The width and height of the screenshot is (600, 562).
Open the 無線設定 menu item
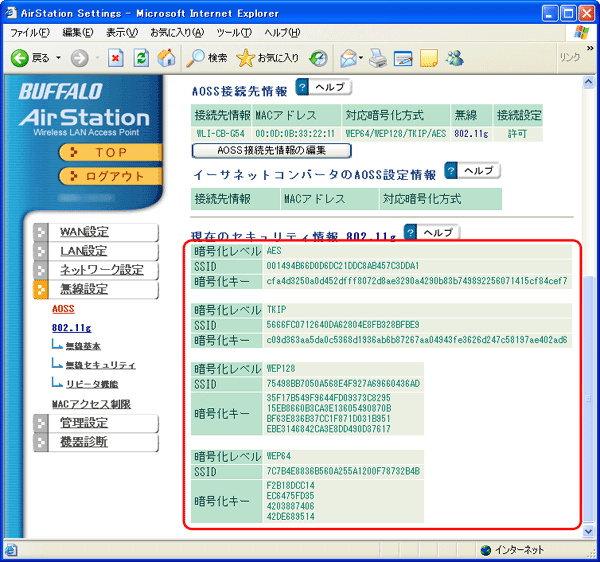click(96, 289)
